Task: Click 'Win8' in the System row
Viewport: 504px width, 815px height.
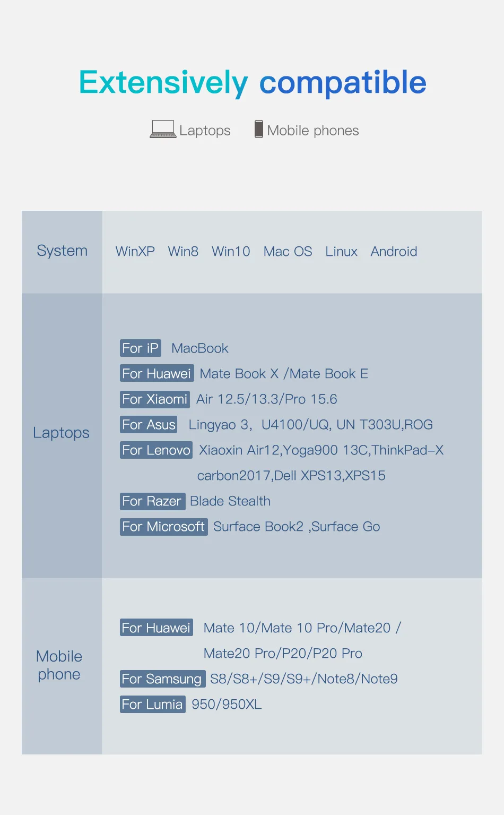Action: (183, 252)
